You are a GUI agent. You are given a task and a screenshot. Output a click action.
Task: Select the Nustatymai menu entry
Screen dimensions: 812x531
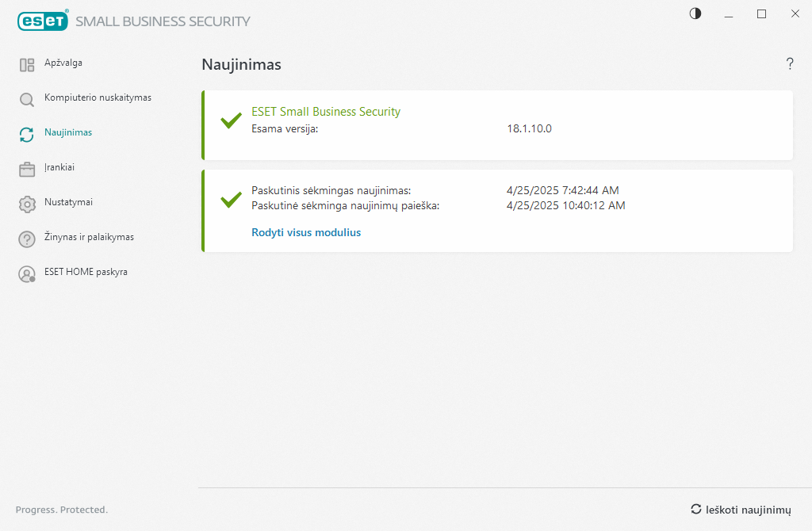pos(68,202)
